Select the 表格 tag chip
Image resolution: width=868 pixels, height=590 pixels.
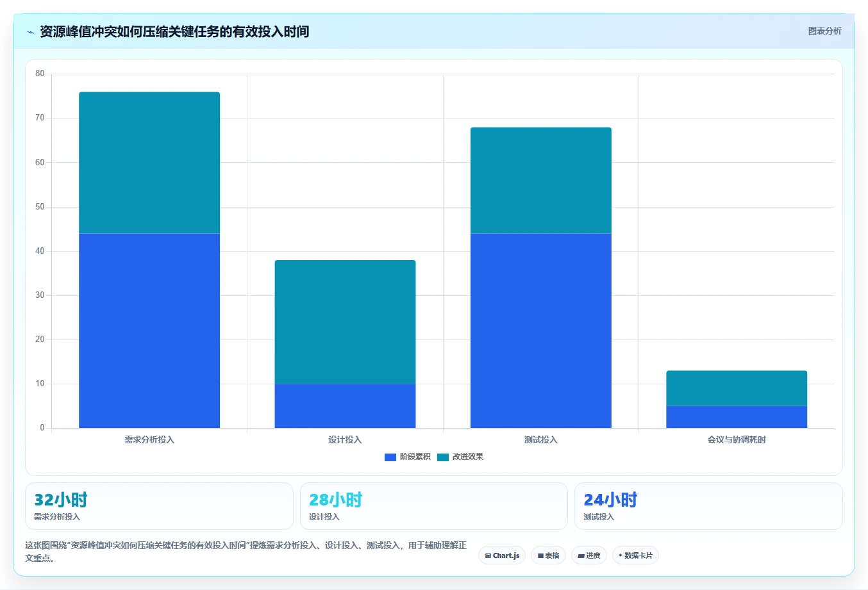pos(548,555)
